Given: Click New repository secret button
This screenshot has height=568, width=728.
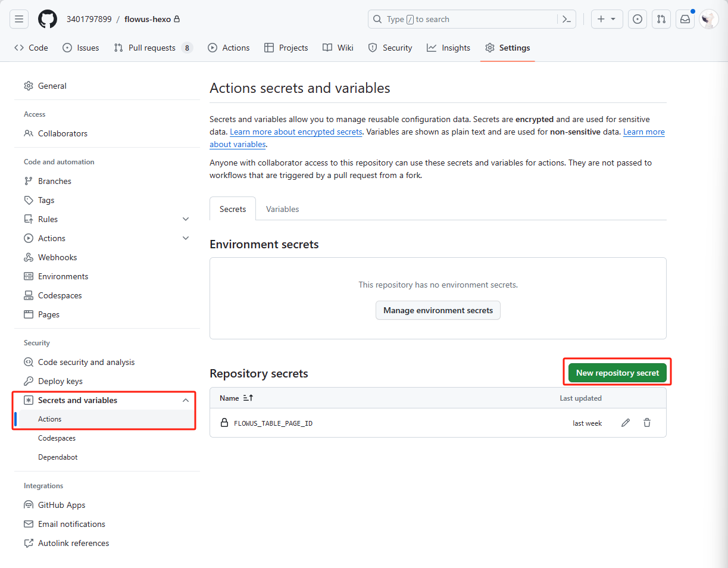Looking at the screenshot, I should tap(617, 373).
